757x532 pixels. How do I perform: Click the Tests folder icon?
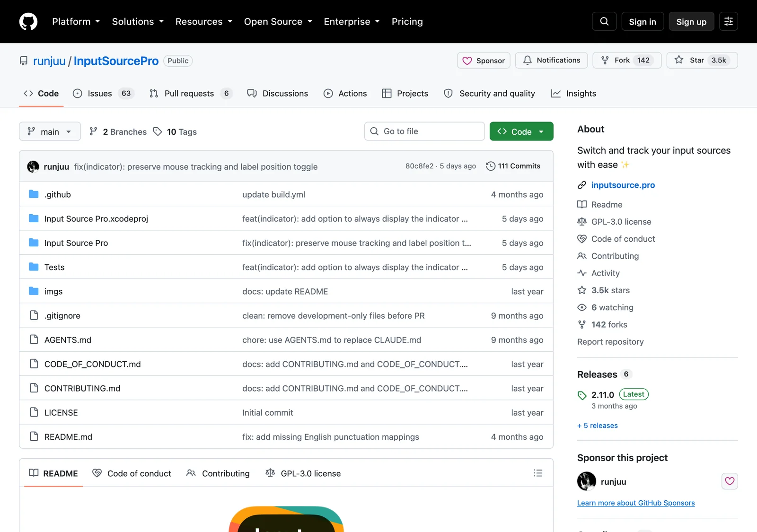pos(34,267)
